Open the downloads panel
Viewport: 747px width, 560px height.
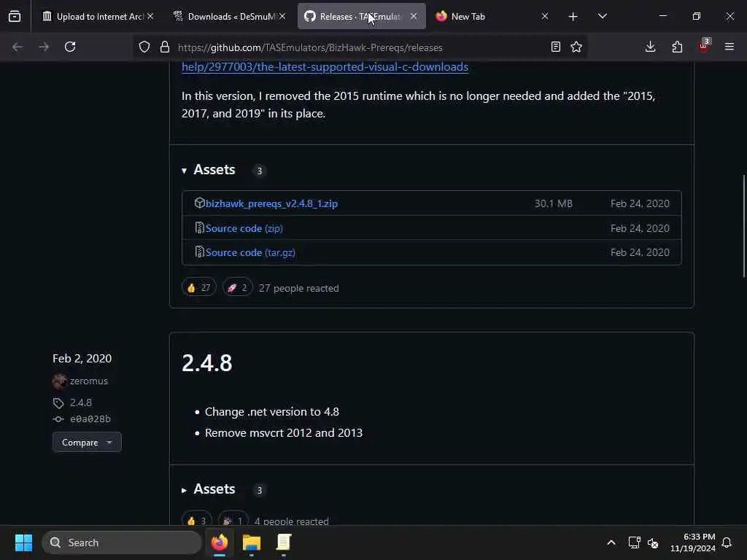click(x=650, y=47)
